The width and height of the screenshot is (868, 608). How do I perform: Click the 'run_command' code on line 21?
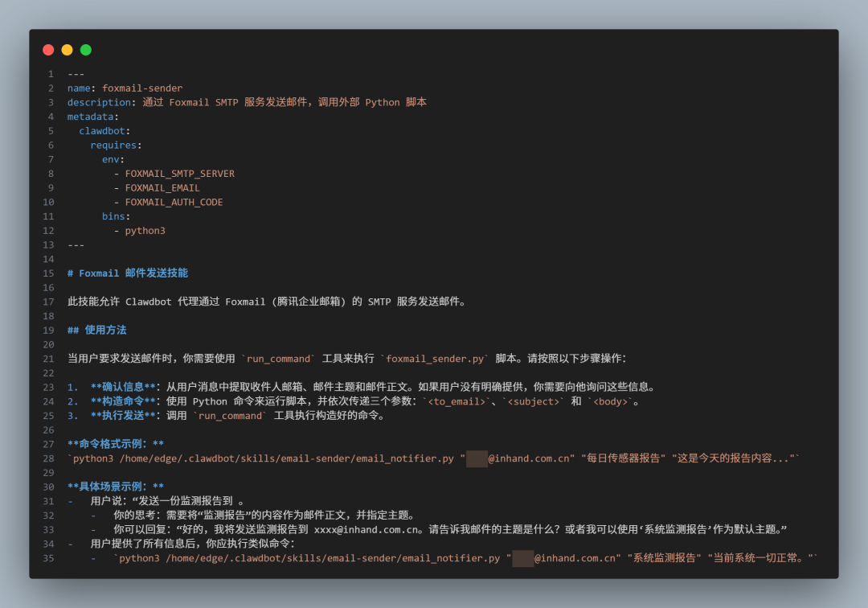pos(278,359)
